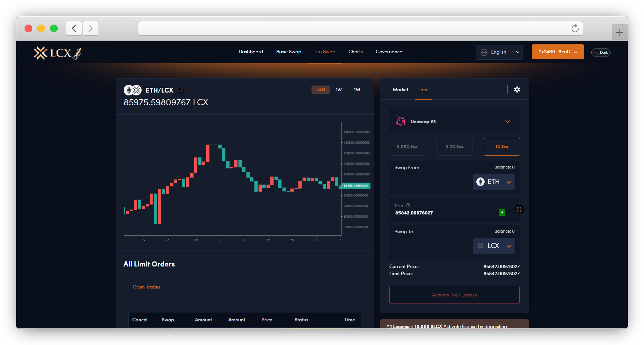Click the Swap From amount field
The width and height of the screenshot is (644, 345).
click(x=432, y=182)
